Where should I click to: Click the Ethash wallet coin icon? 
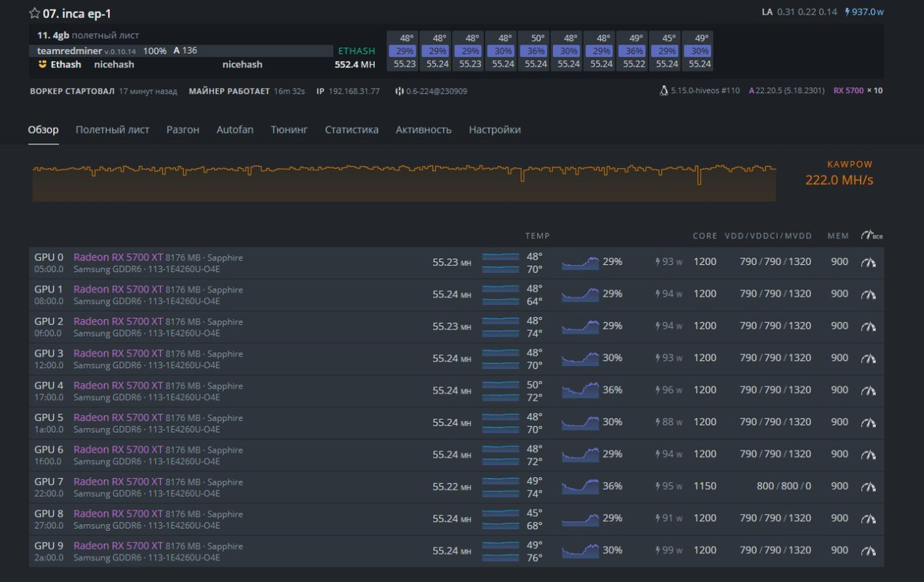(x=42, y=64)
